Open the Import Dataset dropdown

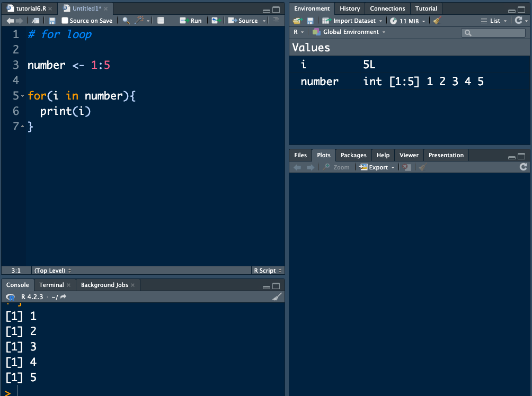point(353,21)
